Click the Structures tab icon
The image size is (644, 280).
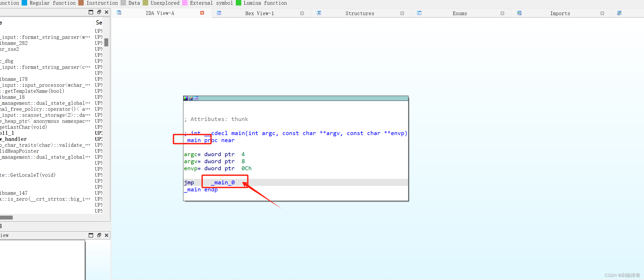click(319, 13)
